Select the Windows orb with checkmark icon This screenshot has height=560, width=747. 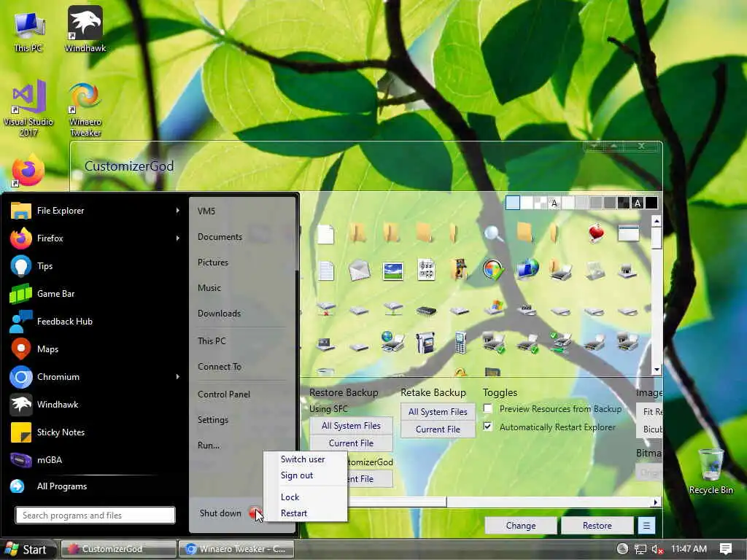(x=493, y=270)
